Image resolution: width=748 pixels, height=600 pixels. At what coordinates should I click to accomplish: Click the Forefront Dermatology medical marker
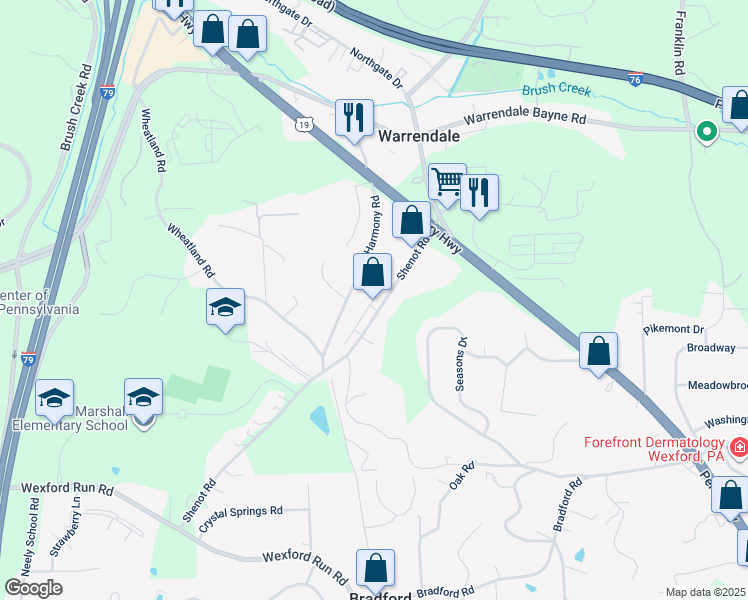pos(739,448)
